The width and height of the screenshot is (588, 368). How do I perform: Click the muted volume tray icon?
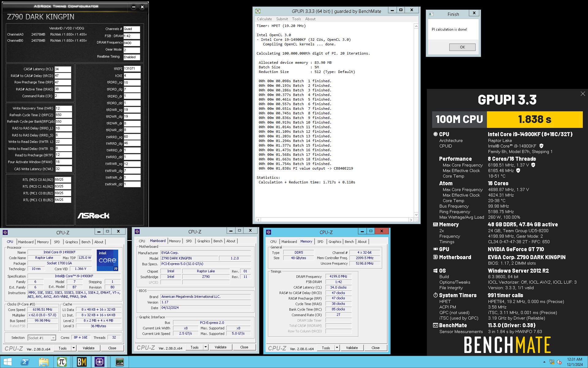coord(559,362)
